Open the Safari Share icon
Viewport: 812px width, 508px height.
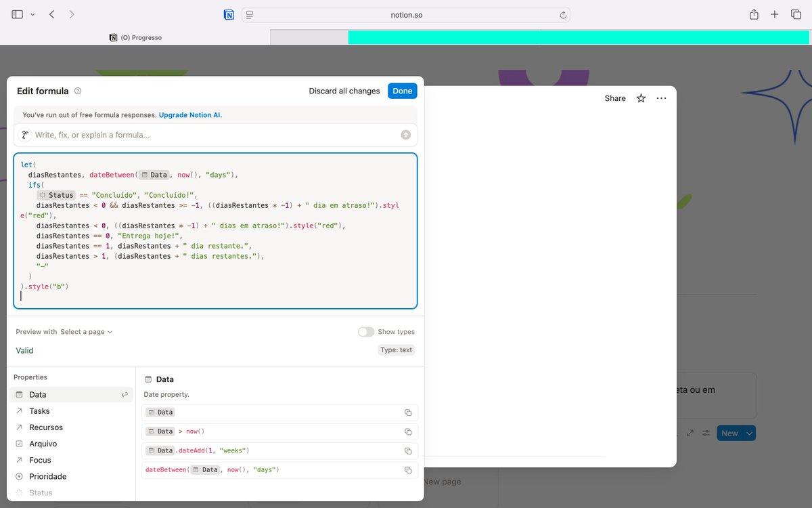click(754, 14)
